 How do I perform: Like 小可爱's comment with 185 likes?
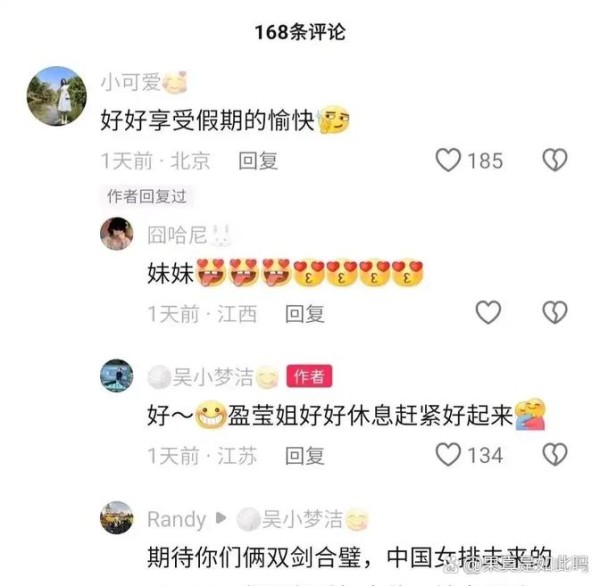click(448, 160)
